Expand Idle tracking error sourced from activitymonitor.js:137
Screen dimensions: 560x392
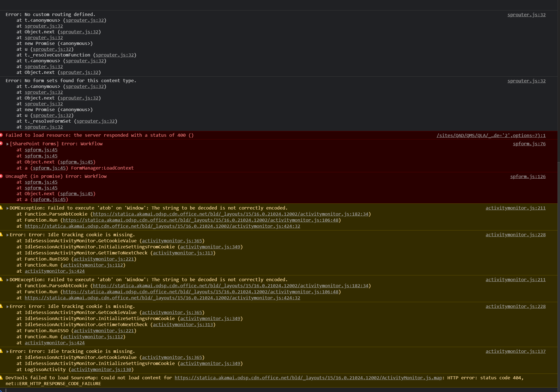pyautogui.click(x=7, y=351)
